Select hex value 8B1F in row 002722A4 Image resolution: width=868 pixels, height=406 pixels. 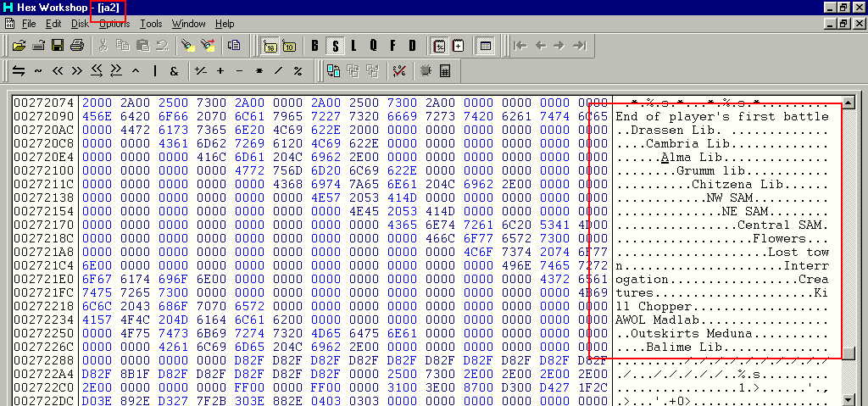[135, 374]
